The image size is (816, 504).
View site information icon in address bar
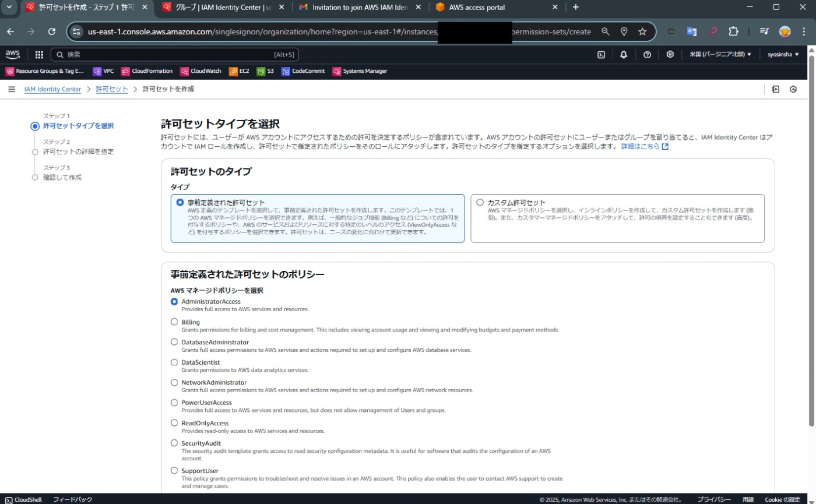point(77,31)
